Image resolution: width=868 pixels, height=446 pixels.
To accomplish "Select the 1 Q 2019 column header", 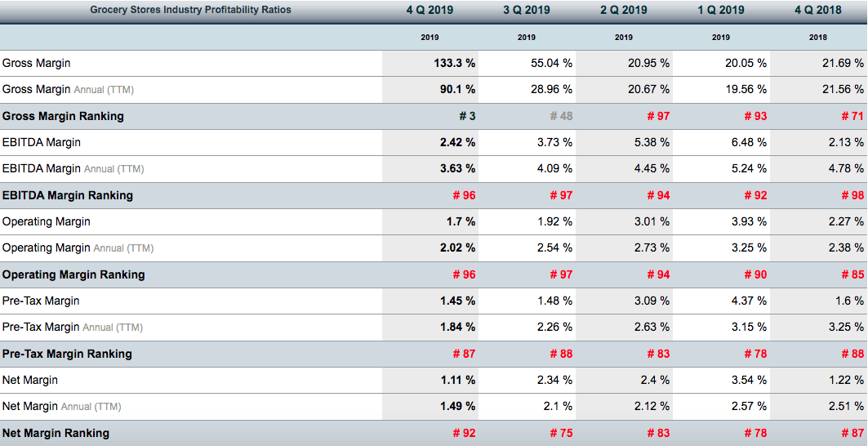I will point(721,10).
